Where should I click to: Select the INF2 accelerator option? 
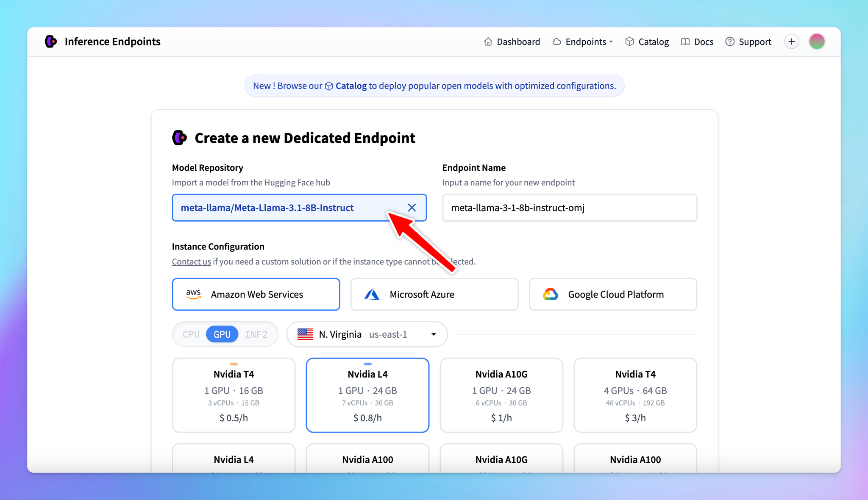[256, 334]
